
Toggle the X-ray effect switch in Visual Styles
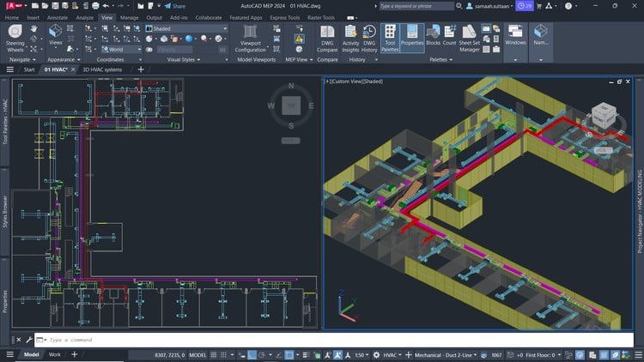[149, 49]
